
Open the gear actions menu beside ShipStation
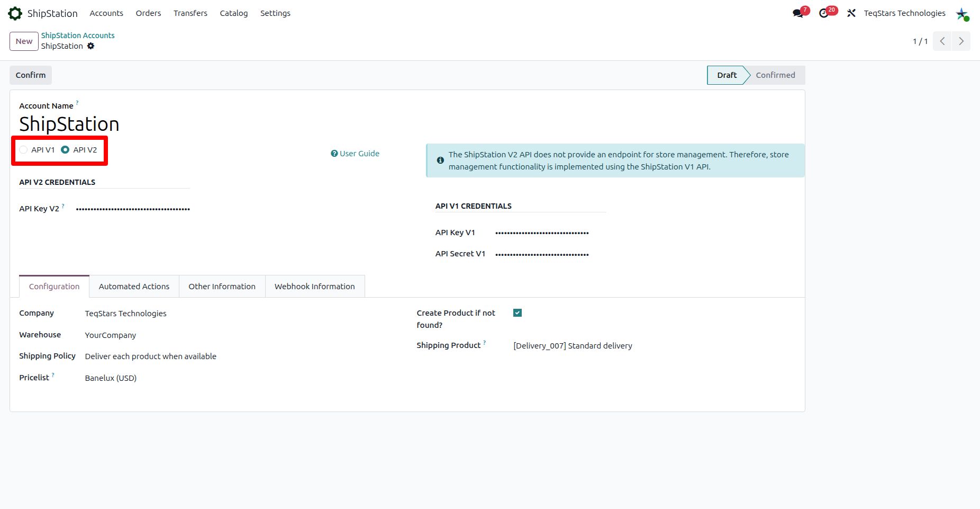click(91, 46)
